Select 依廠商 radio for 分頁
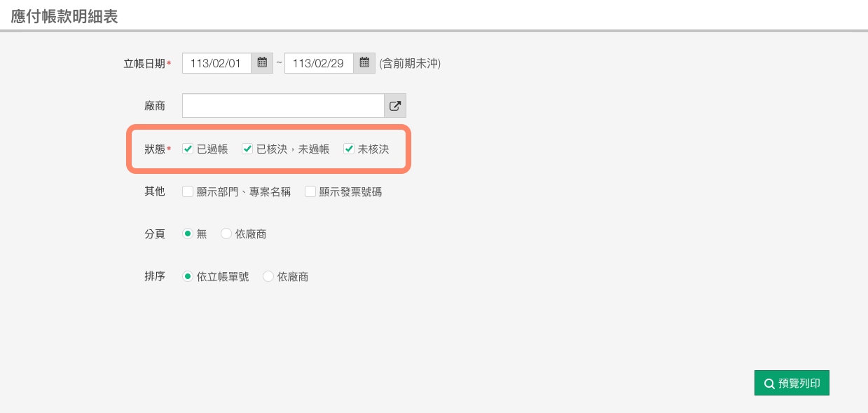868x413 pixels. click(226, 234)
